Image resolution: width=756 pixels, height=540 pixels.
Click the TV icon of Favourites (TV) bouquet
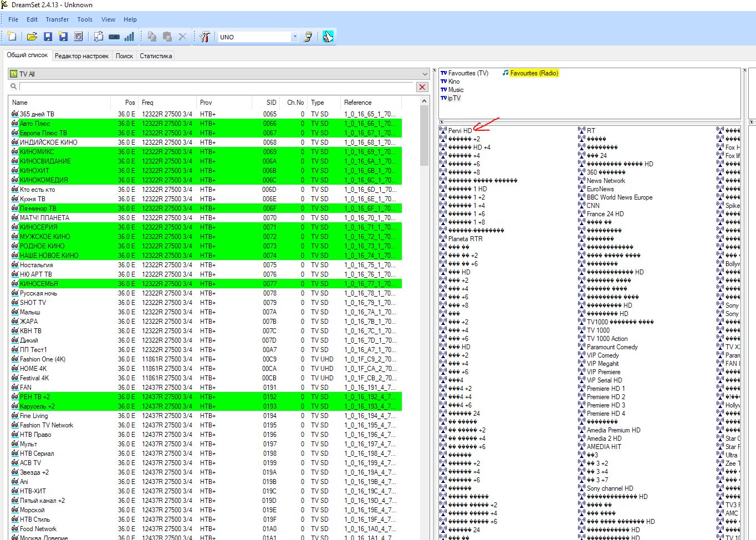443,73
